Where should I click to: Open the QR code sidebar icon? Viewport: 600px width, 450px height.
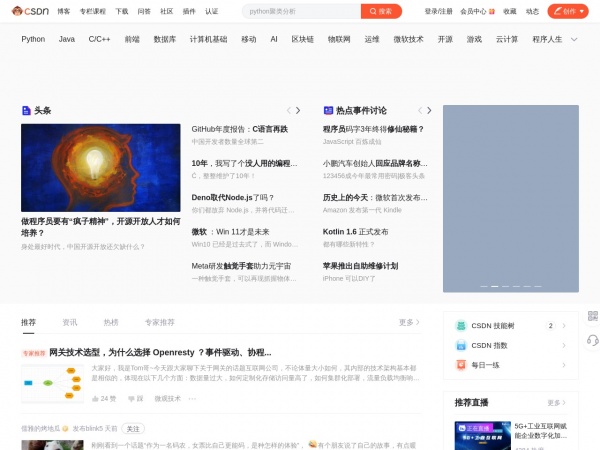(x=593, y=316)
